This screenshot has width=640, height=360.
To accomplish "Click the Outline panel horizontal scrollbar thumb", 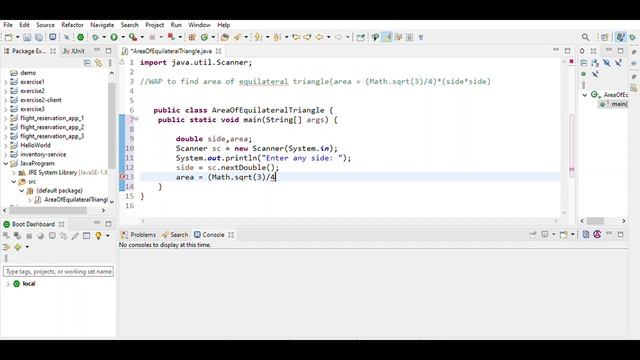I will click(595, 221).
